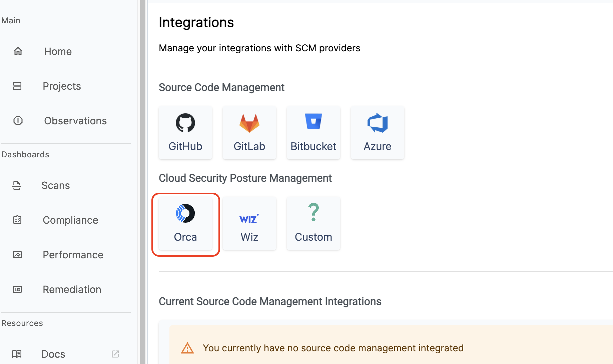Image resolution: width=613 pixels, height=364 pixels.
Task: Select the GitHub integration card label
Action: pyautogui.click(x=185, y=146)
